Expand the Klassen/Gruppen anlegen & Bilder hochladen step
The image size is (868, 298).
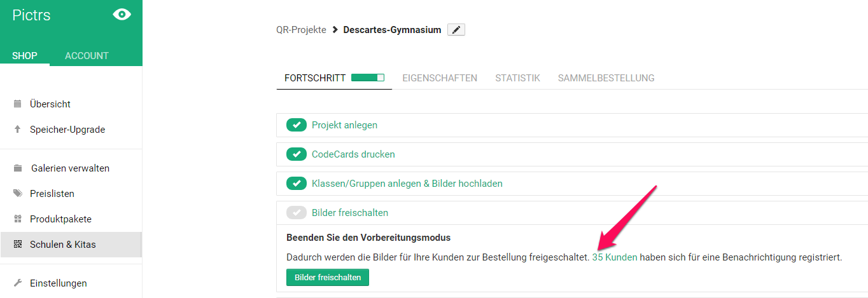pos(407,184)
